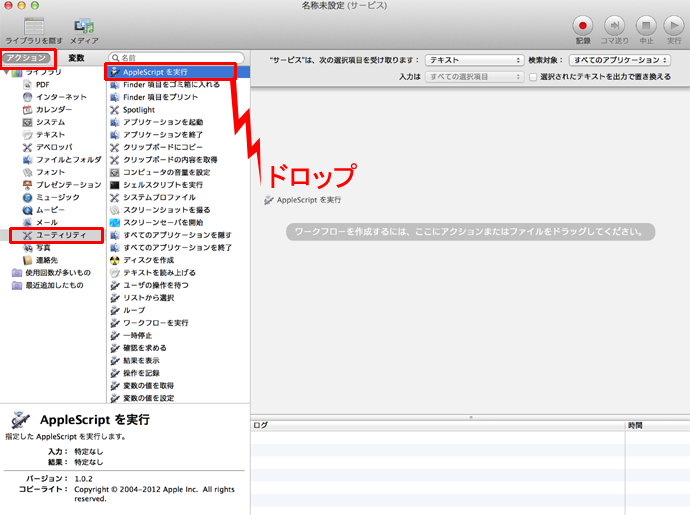Open the テキスト service input dropdown
The width and height of the screenshot is (690, 515).
click(x=474, y=60)
